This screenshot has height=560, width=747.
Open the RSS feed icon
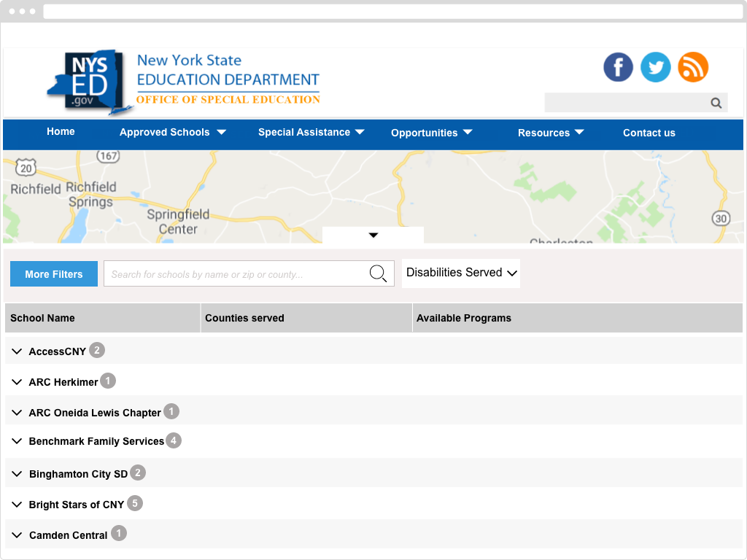[x=693, y=67]
